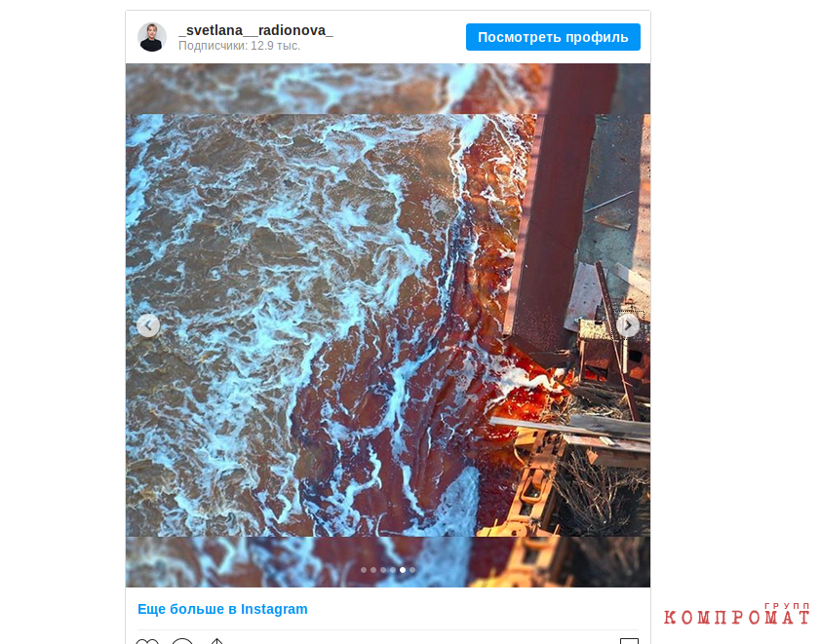Image resolution: width=820 pixels, height=644 pixels.
Task: Open the comment bubble icon
Action: click(182, 641)
